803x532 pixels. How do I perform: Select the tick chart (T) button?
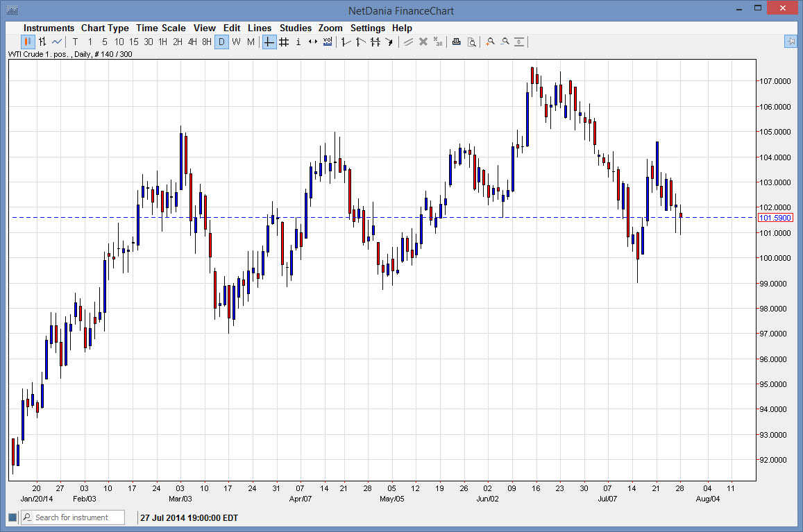(74, 42)
